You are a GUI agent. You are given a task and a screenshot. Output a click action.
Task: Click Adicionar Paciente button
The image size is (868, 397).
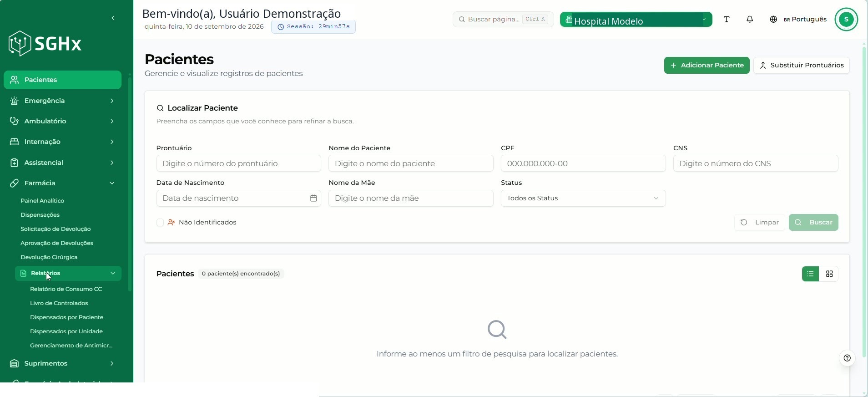[707, 65]
